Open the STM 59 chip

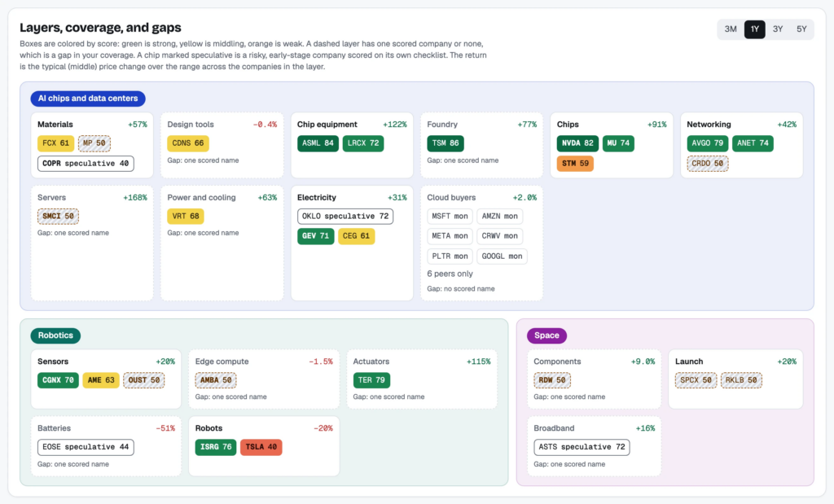coord(575,163)
